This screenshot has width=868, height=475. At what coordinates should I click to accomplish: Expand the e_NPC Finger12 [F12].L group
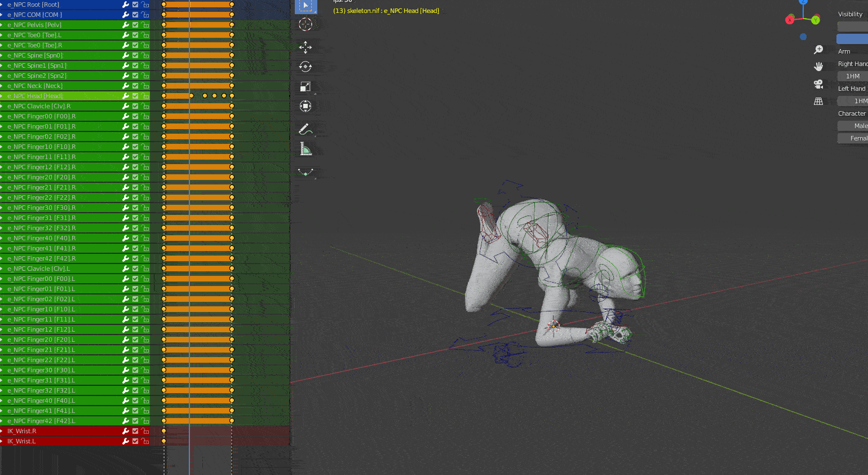pos(2,329)
